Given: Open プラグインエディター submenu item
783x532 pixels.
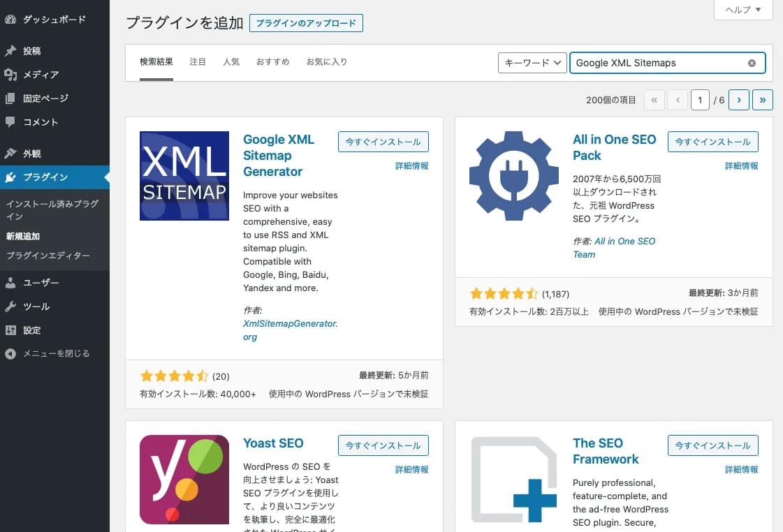Looking at the screenshot, I should [48, 256].
